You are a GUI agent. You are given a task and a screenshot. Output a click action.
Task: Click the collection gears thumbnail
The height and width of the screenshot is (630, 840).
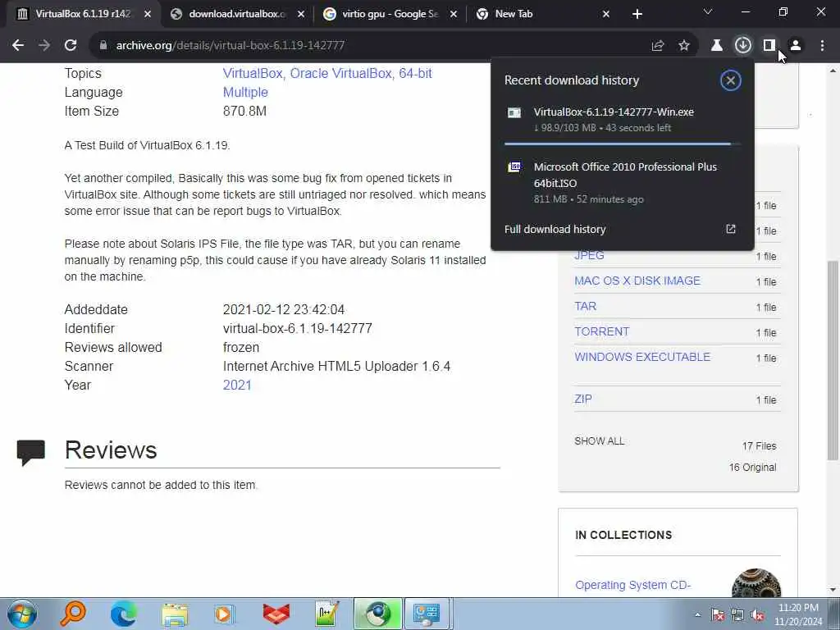coord(756,583)
